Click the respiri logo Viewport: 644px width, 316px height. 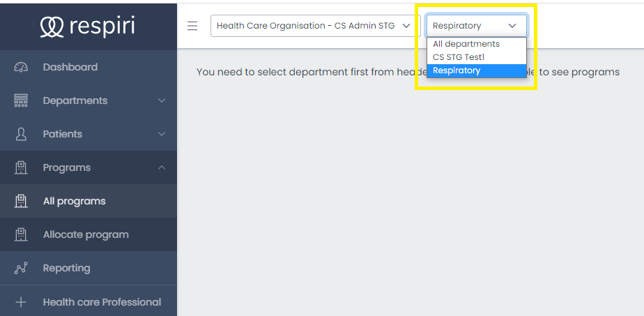coord(88,26)
